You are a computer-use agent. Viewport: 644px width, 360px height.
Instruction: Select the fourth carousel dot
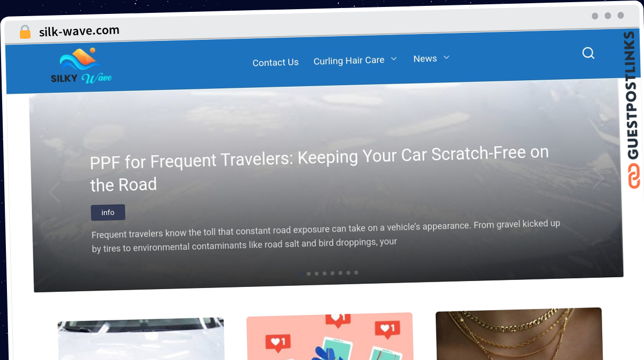pos(325,273)
